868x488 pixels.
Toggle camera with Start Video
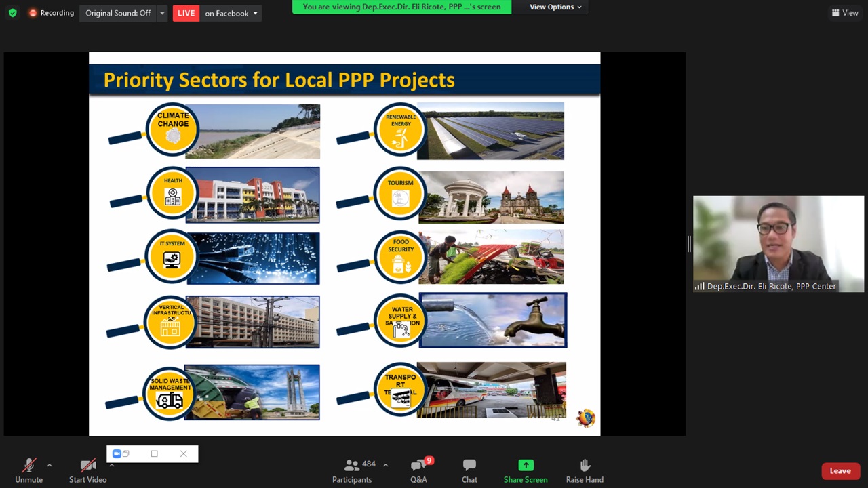point(87,470)
